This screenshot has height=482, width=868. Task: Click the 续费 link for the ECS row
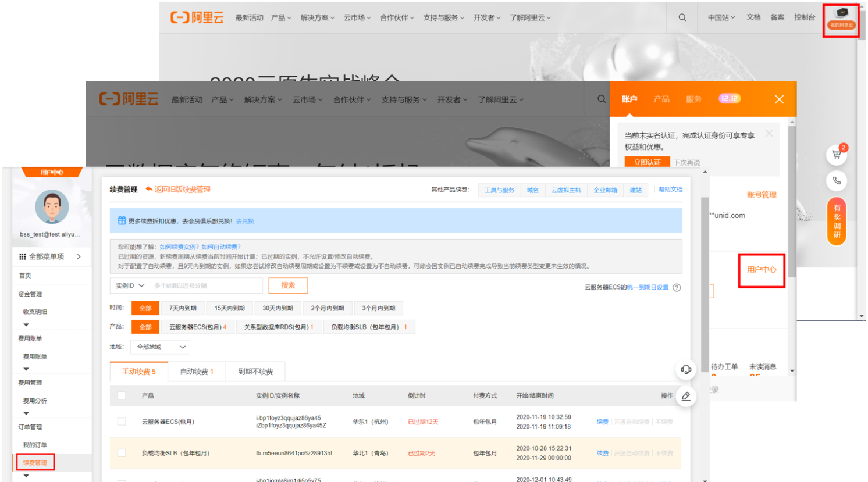[x=602, y=422]
